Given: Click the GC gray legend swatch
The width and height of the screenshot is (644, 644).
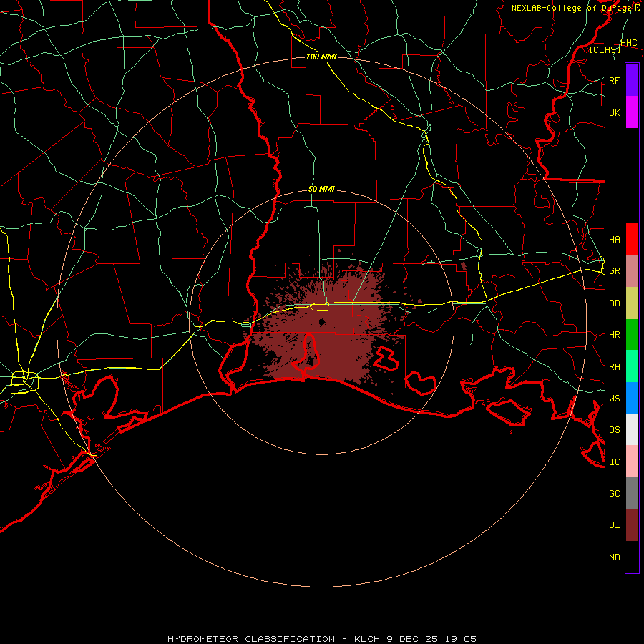Looking at the screenshot, I should point(632,493).
